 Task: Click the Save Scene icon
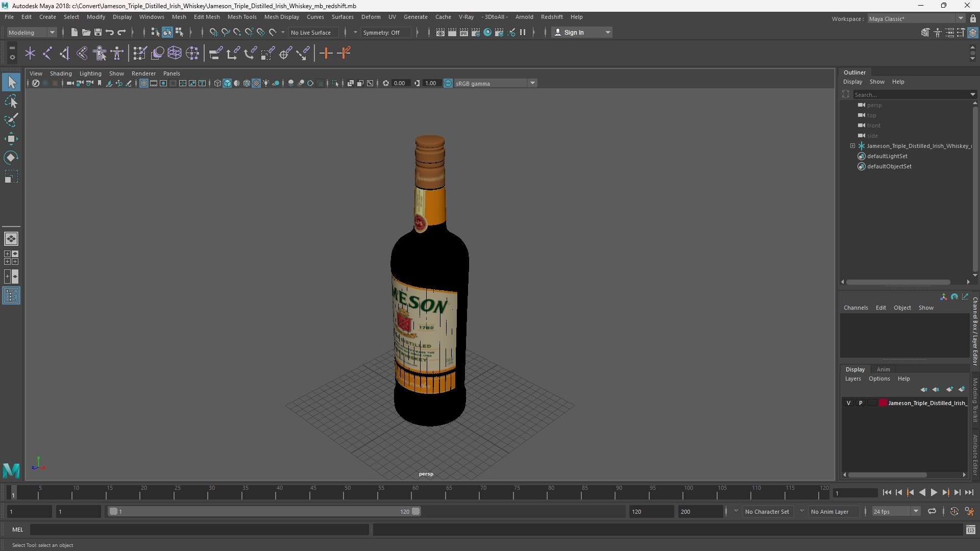[x=97, y=32]
